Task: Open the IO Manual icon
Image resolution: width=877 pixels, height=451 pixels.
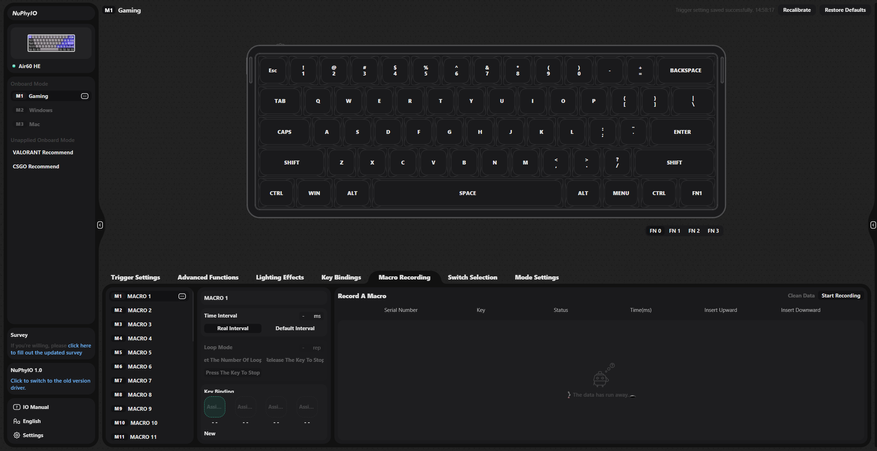Action: (17, 407)
